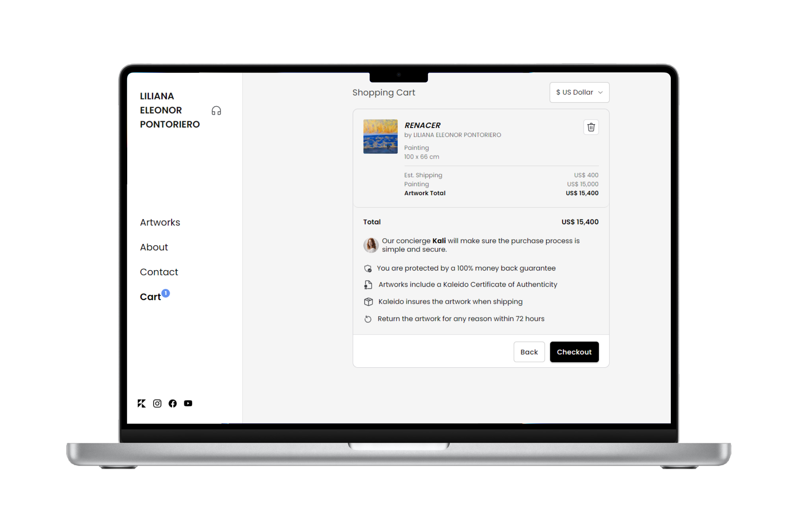Screen dimensions: 798x532
Task: Select the About menu item
Action: point(154,247)
